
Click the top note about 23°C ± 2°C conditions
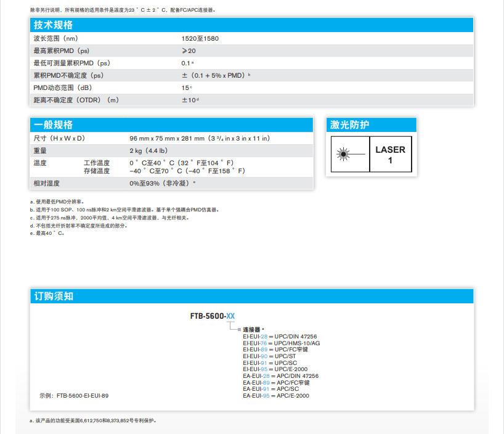point(123,10)
